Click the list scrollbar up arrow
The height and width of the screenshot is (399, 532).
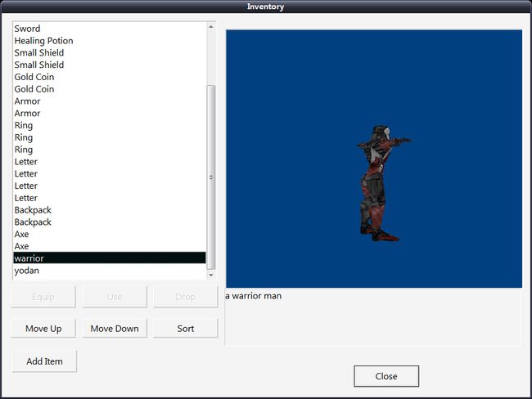(x=211, y=26)
